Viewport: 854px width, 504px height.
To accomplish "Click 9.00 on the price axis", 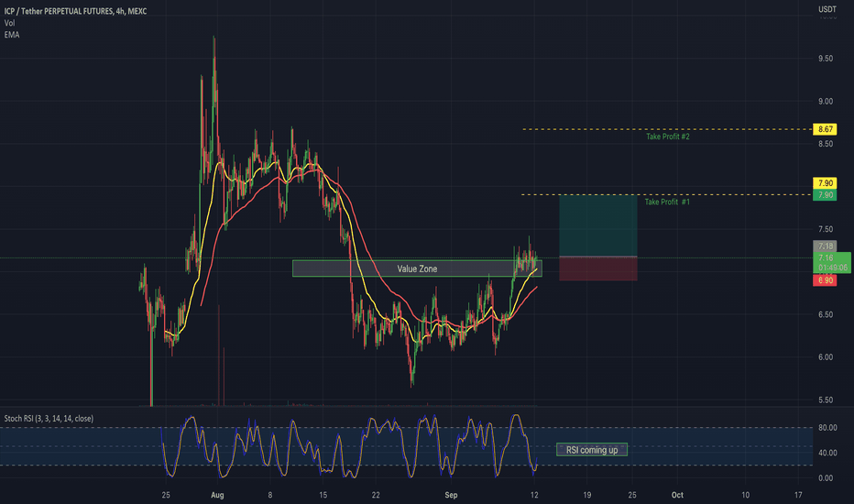I will 825,102.
